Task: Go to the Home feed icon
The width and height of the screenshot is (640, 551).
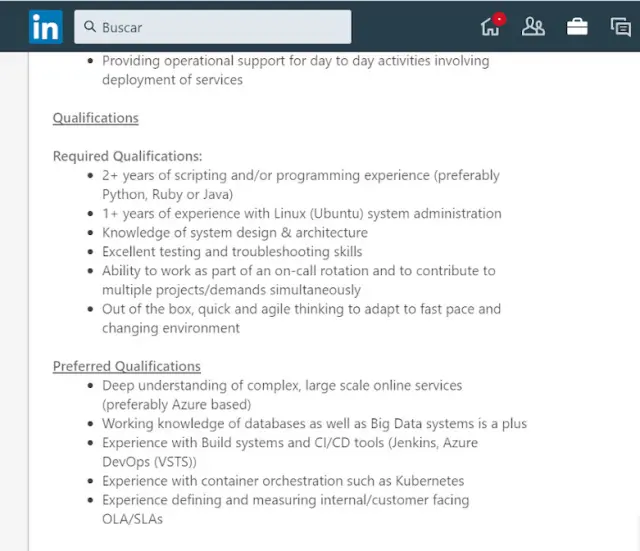Action: click(x=490, y=27)
